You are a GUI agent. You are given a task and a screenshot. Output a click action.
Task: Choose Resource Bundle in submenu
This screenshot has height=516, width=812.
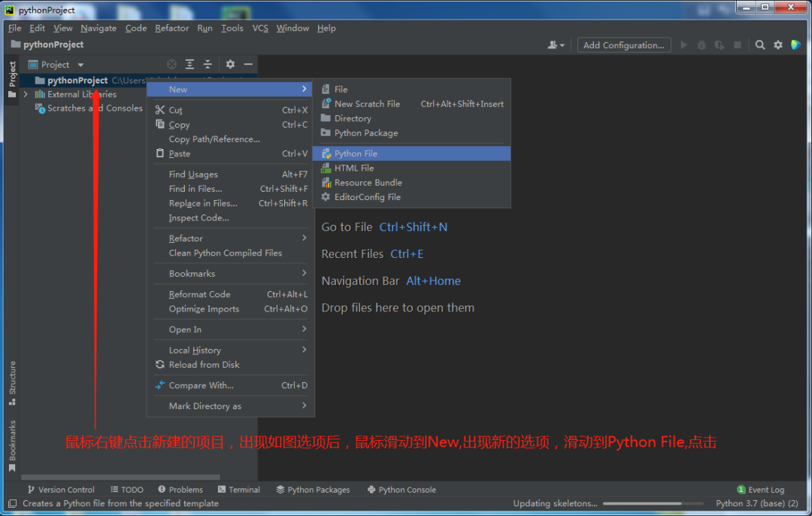tap(412, 182)
